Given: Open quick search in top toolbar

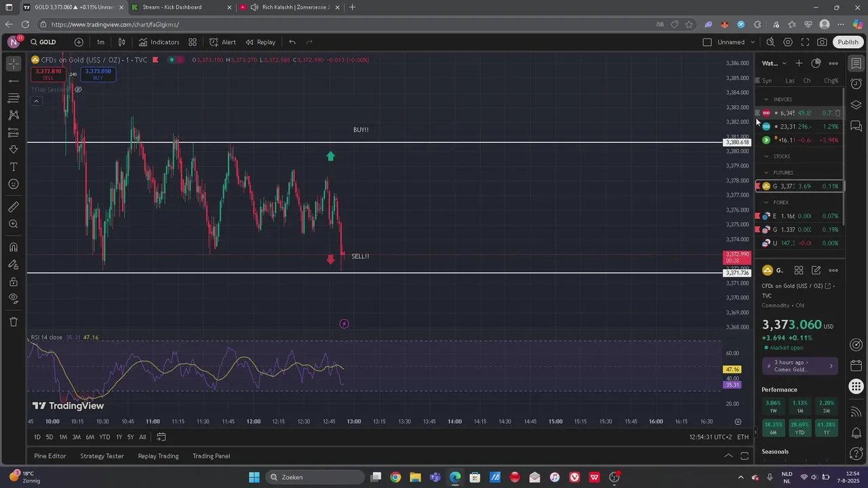Looking at the screenshot, I should click(x=770, y=42).
